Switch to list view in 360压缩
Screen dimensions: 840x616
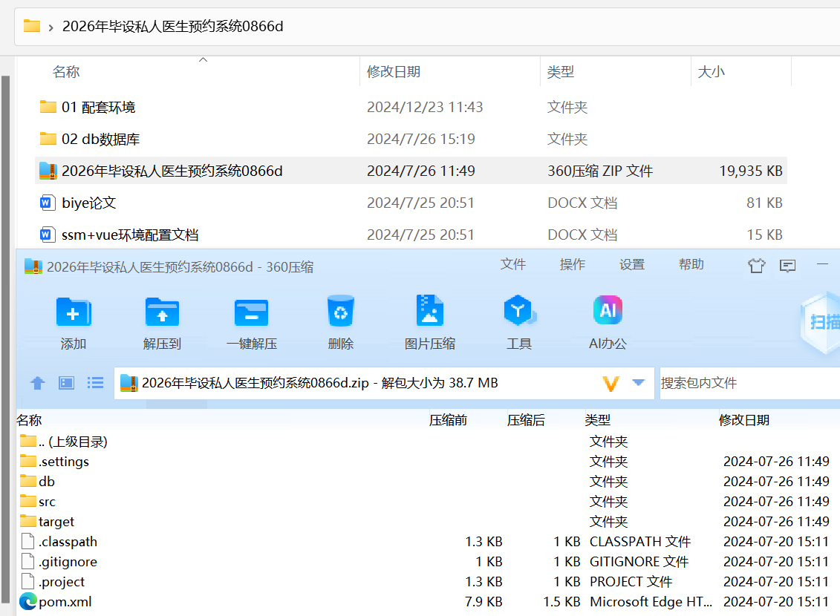(95, 383)
